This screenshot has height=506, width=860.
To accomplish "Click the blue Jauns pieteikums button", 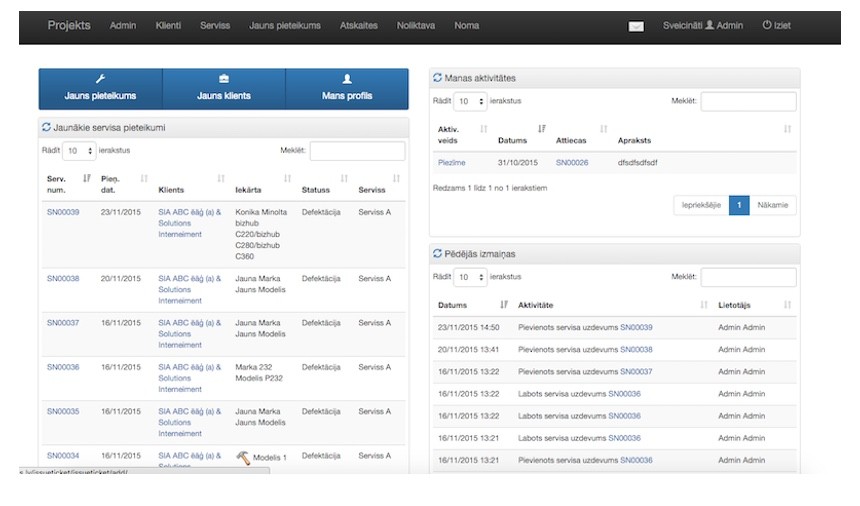I will pos(100,89).
